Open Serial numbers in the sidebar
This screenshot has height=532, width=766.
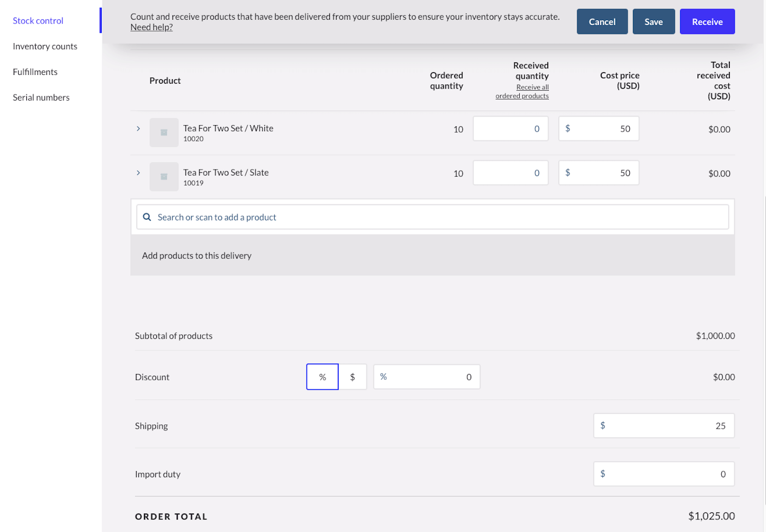(x=41, y=98)
